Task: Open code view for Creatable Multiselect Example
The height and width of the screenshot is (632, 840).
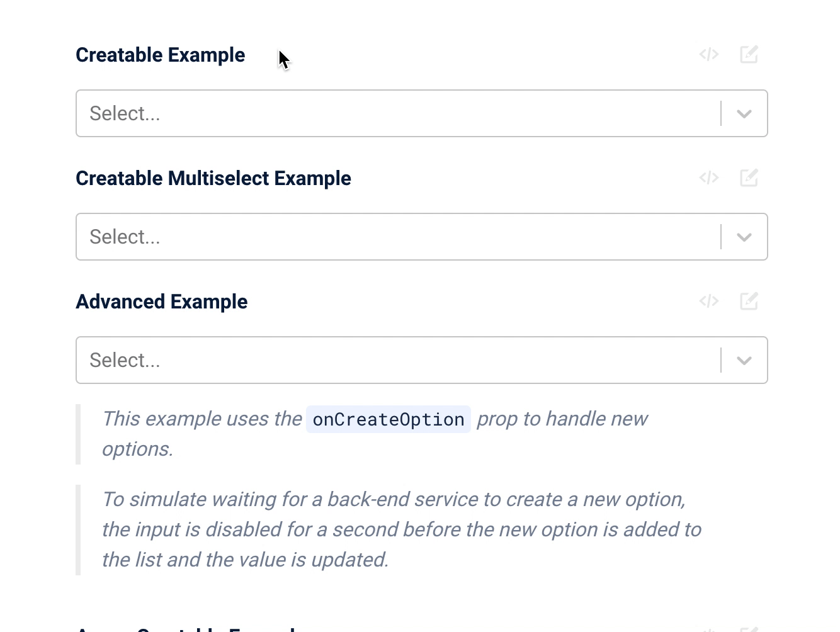Action: tap(708, 178)
